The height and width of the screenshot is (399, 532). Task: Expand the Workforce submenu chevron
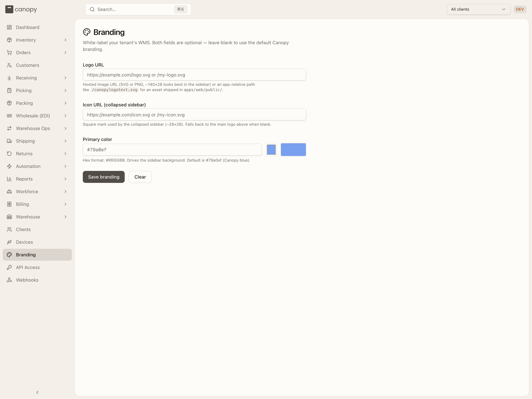[65, 192]
